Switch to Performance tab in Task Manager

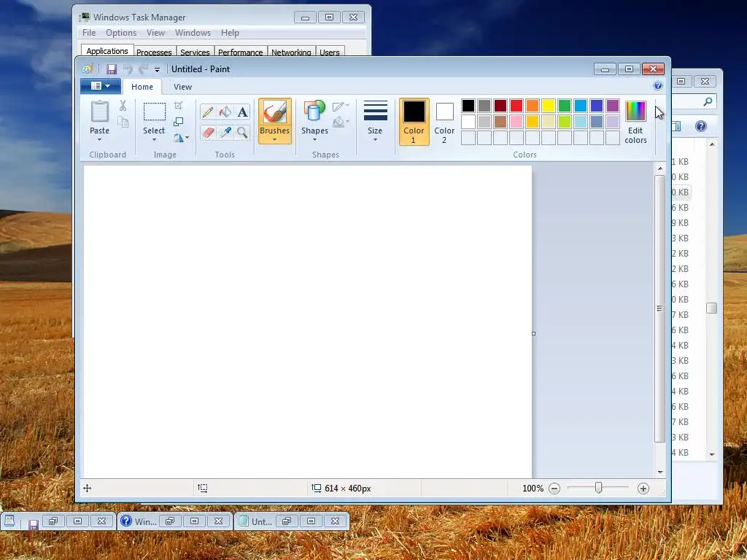240,52
